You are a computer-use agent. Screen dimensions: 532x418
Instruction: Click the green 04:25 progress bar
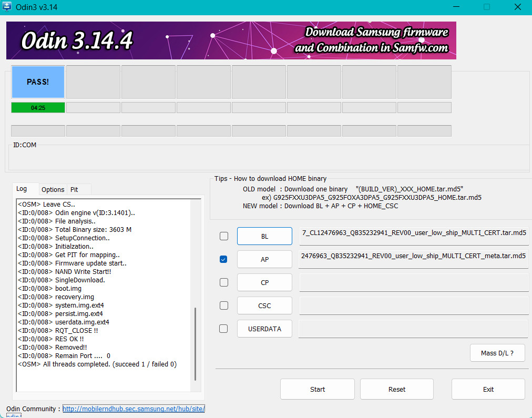[38, 108]
